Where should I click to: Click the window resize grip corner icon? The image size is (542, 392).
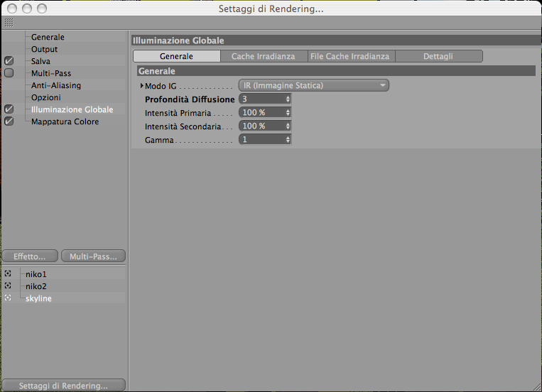pyautogui.click(x=537, y=387)
